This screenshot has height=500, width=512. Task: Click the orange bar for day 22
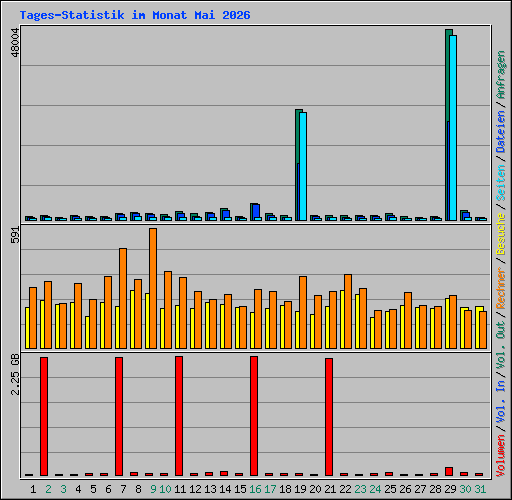(348, 312)
